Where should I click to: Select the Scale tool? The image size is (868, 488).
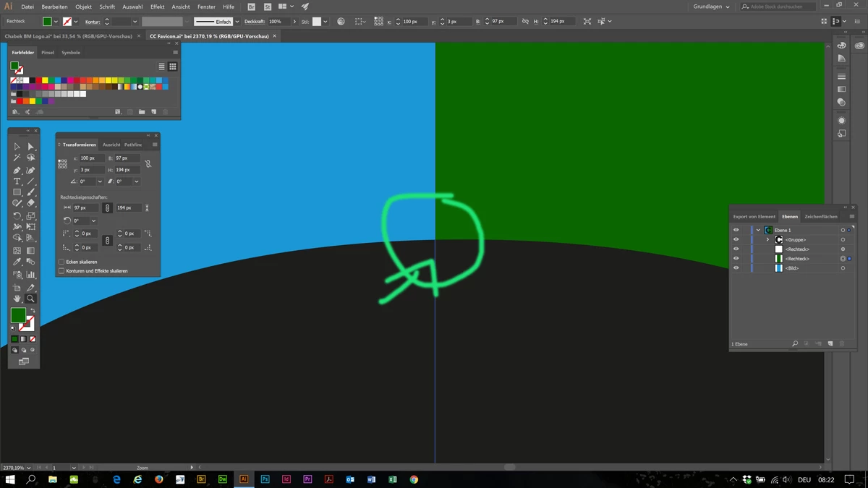30,215
